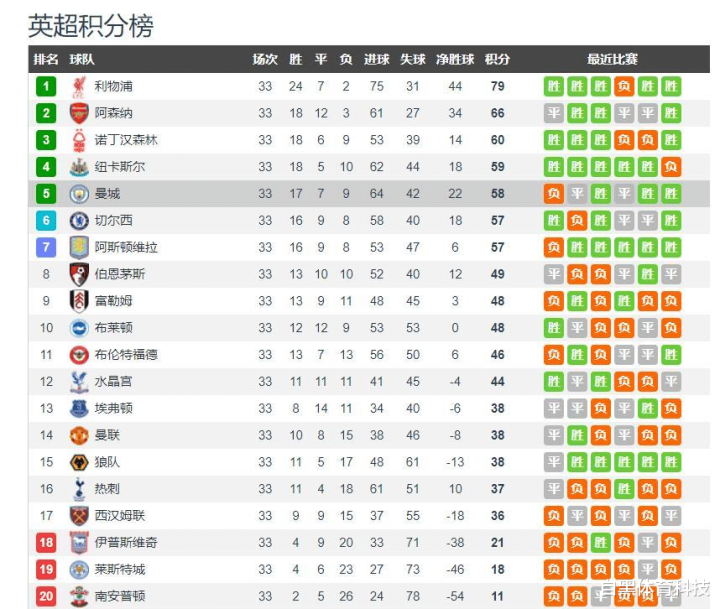
Task: Sort by 净胜球 column header
Action: click(455, 59)
